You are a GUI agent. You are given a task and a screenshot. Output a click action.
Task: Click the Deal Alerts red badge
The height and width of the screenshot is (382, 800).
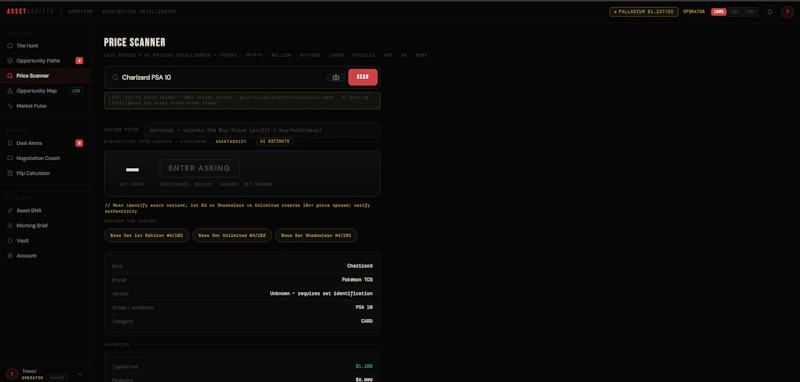coord(79,143)
